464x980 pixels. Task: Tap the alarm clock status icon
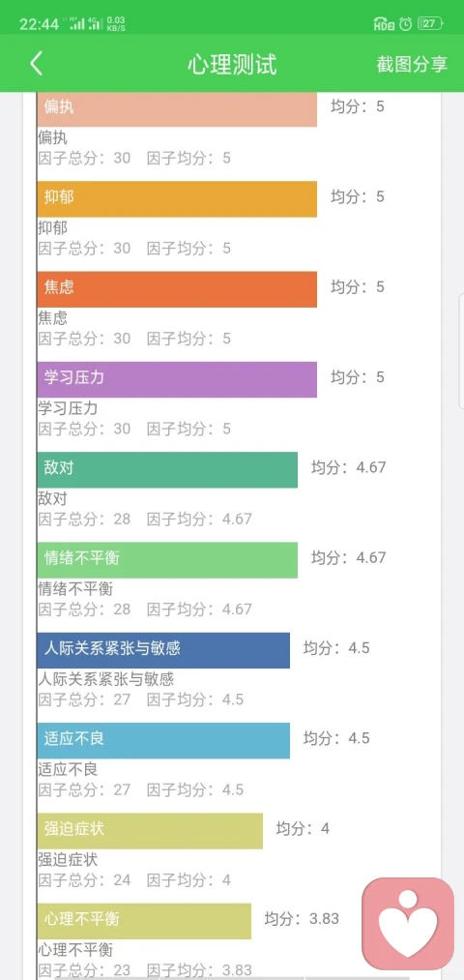406,24
